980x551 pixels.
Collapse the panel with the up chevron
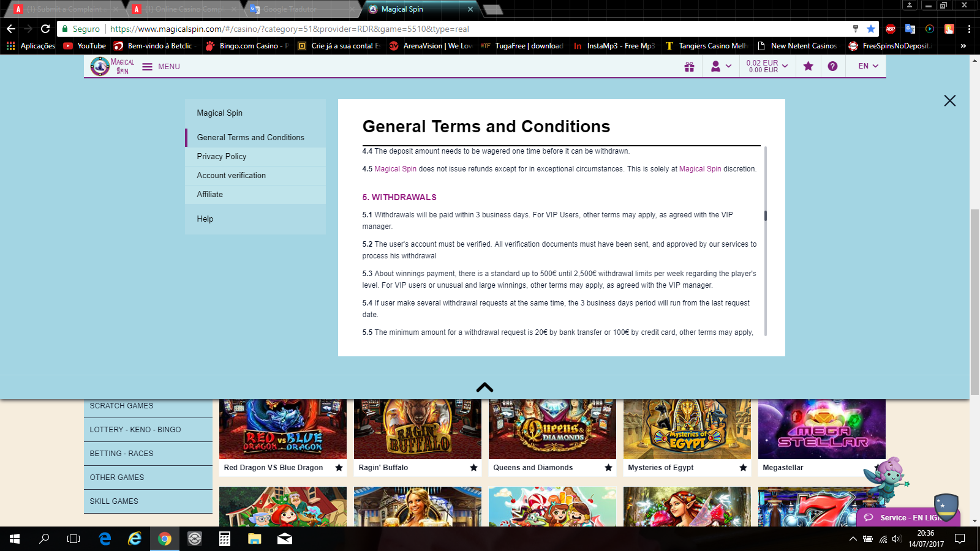click(484, 387)
